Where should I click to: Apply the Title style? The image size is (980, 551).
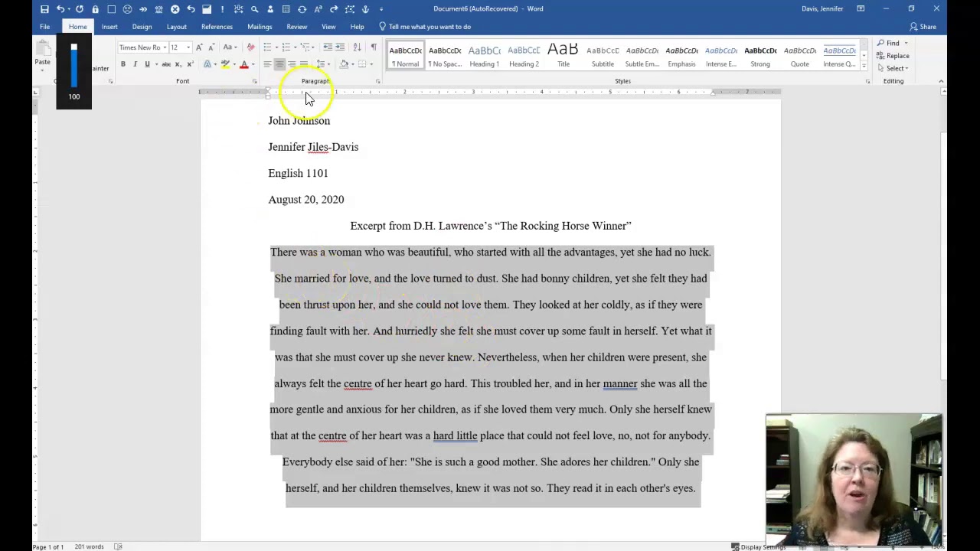563,56
